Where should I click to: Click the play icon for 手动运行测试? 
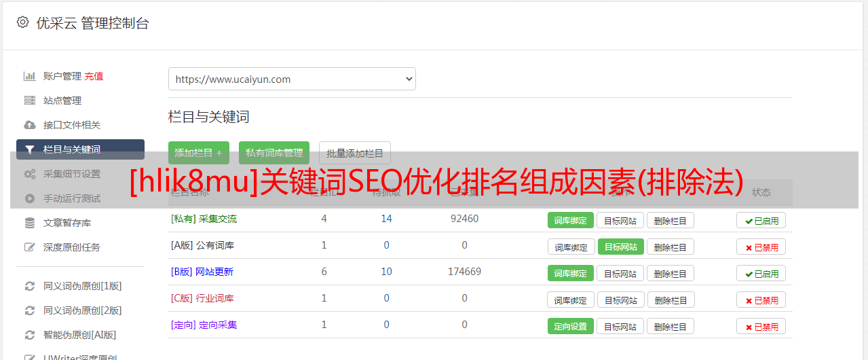coord(29,198)
